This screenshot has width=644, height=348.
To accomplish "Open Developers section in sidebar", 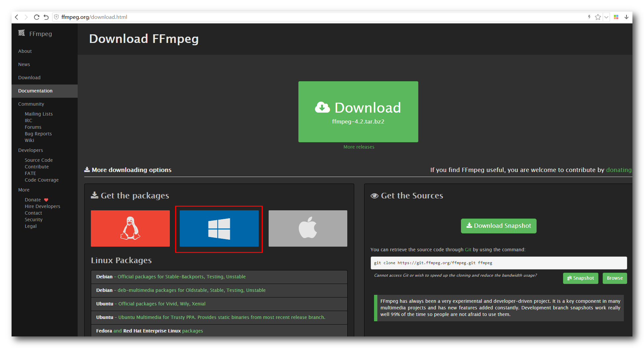I will coord(31,150).
